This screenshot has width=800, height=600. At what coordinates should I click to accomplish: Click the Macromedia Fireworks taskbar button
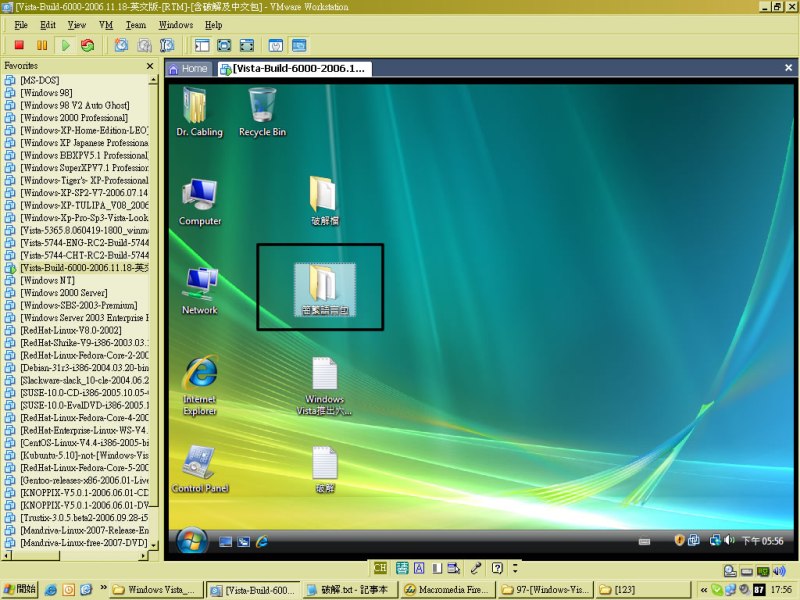point(448,590)
